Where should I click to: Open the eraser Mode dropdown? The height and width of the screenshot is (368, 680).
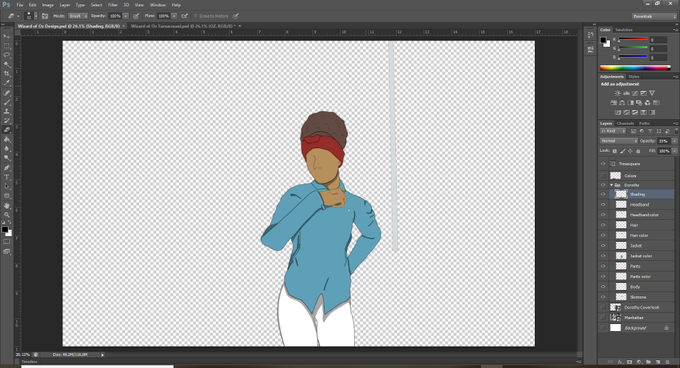(77, 16)
